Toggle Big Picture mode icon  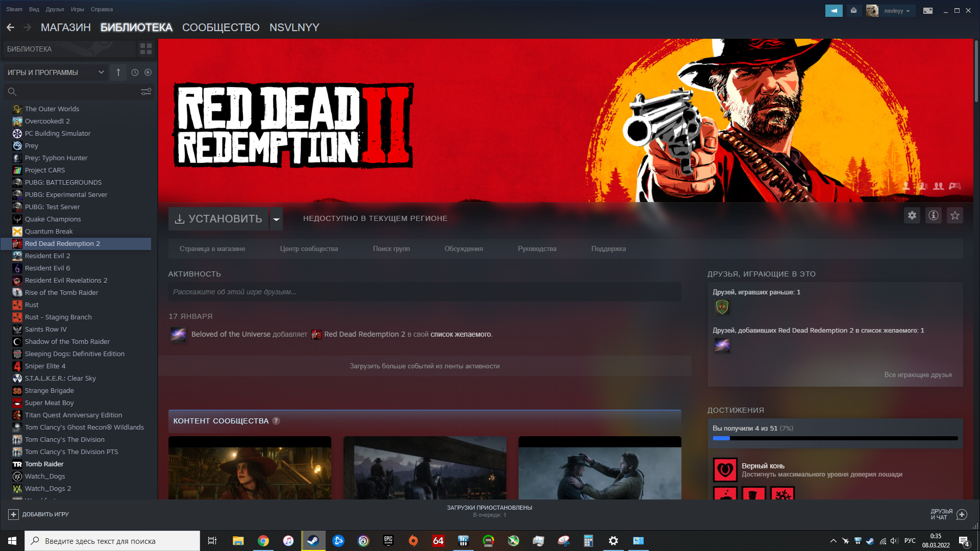coord(927,10)
